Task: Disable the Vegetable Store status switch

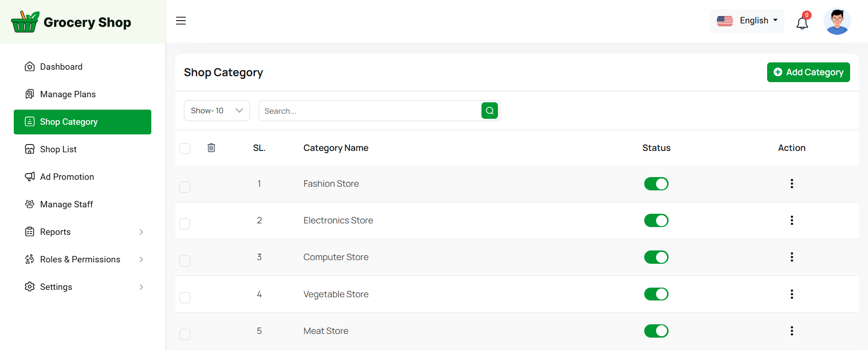Action: [656, 294]
